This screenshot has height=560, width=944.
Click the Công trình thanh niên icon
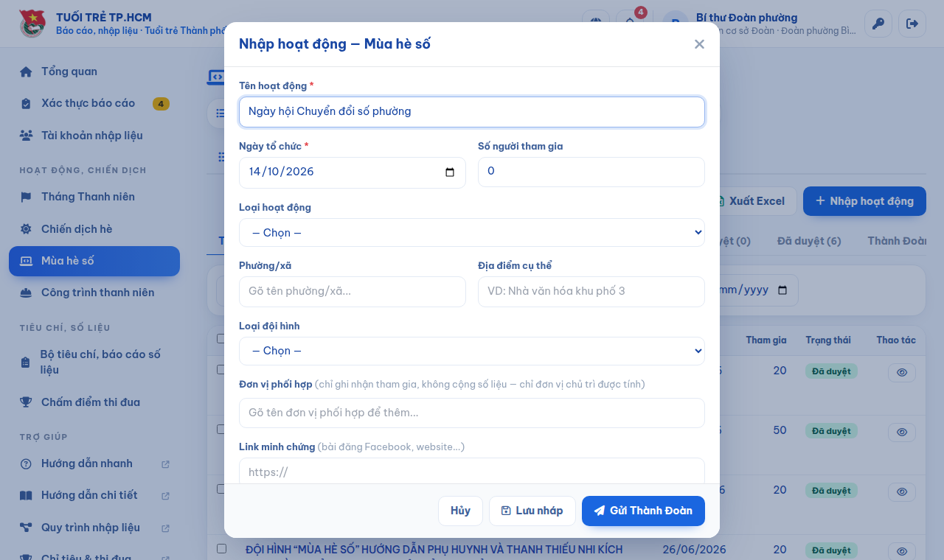pyautogui.click(x=26, y=293)
